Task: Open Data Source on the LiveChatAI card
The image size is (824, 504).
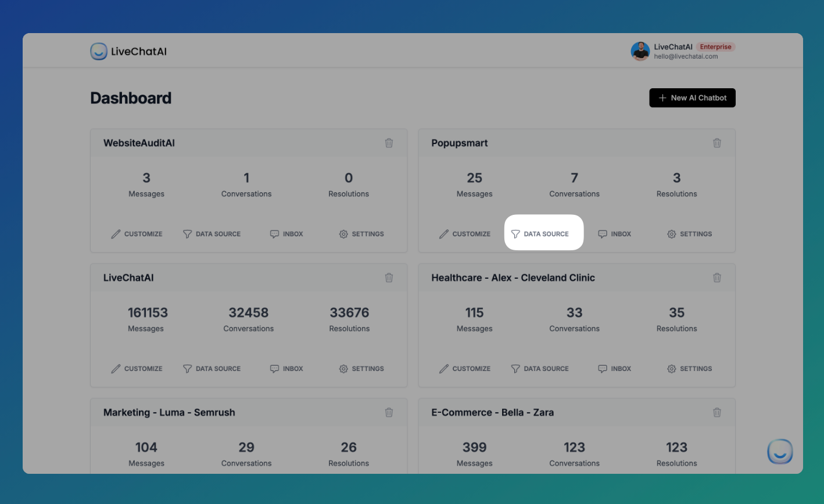Action: 212,369
